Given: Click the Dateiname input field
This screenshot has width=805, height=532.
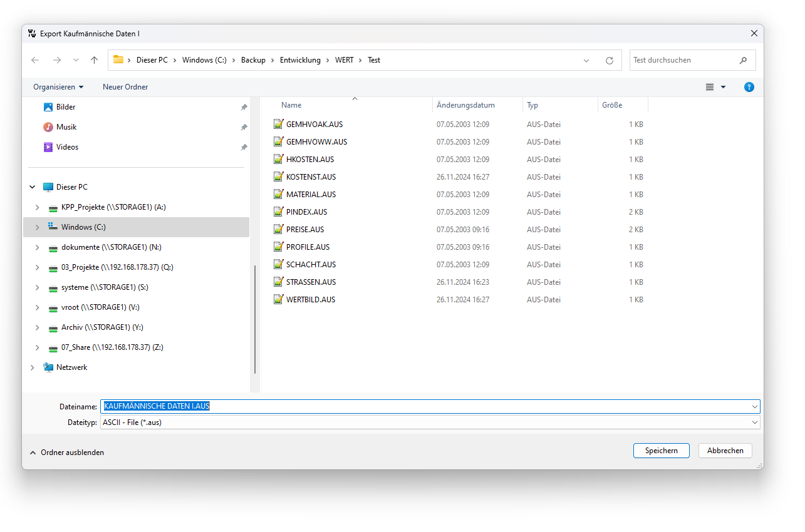Looking at the screenshot, I should pos(426,406).
